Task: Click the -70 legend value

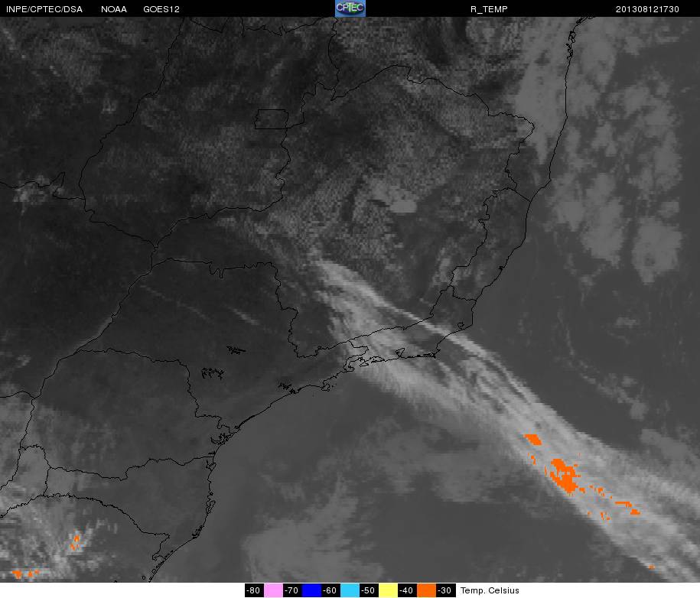Action: click(292, 590)
